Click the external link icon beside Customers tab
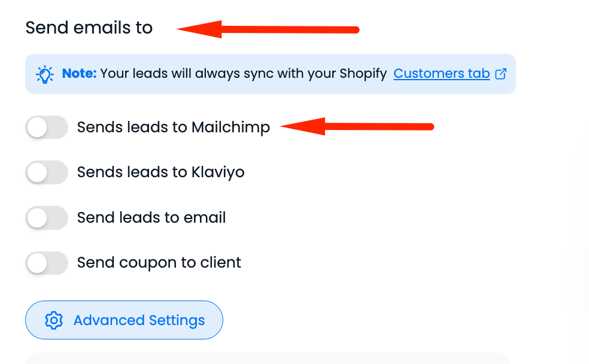589x364 pixels. 501,74
